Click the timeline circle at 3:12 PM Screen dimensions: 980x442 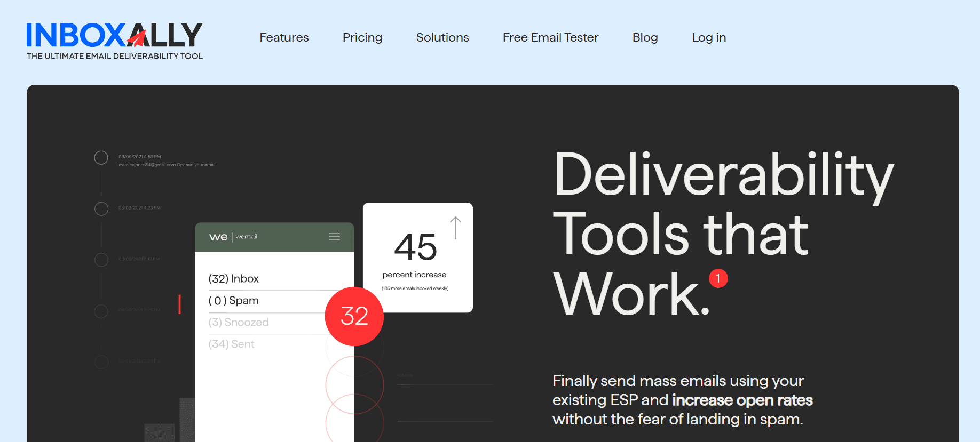(x=101, y=260)
